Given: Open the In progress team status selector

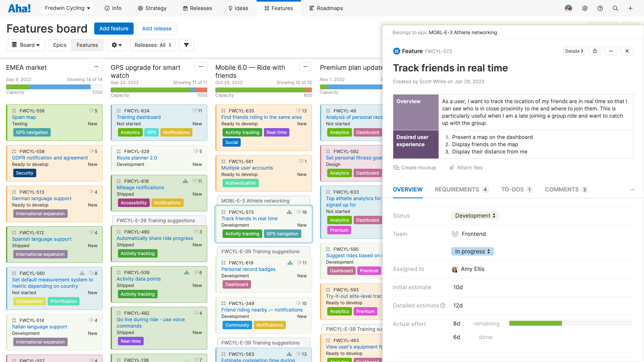Looking at the screenshot, I should (x=472, y=251).
